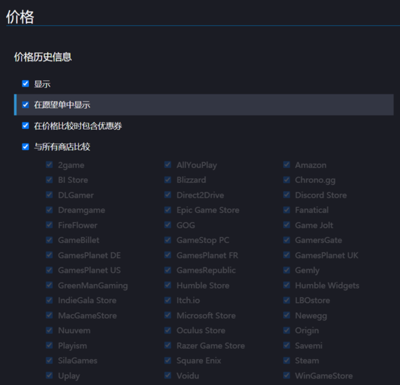Image resolution: width=400 pixels, height=385 pixels.
Task: Toggle the Steam checkbox
Action: 287,360
